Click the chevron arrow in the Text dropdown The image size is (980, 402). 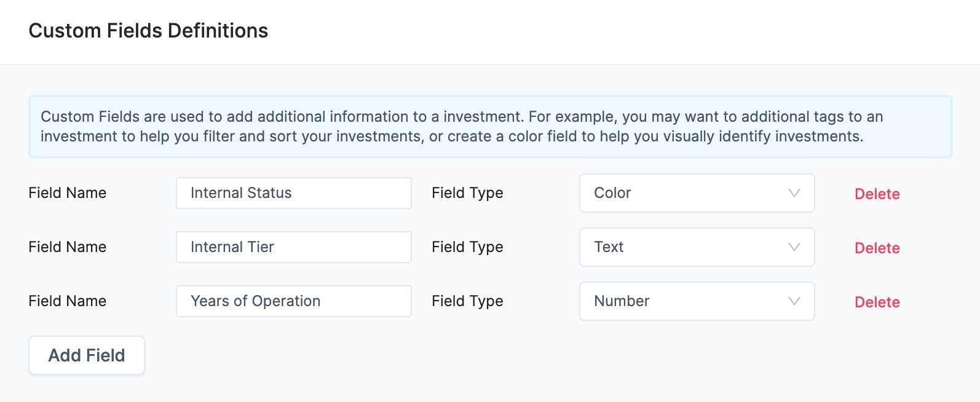click(x=794, y=247)
